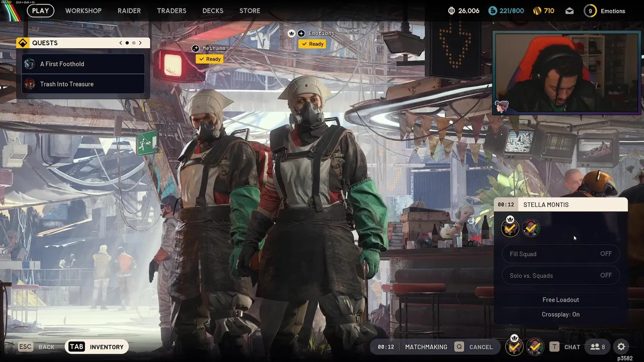Click the plus icon beside Meihamm

pyautogui.click(x=196, y=48)
